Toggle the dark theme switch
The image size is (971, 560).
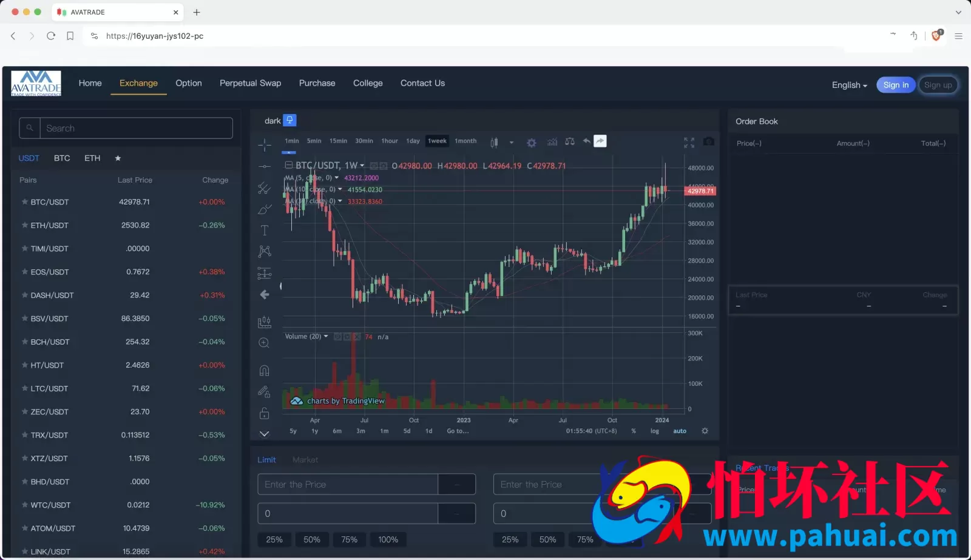pyautogui.click(x=290, y=120)
